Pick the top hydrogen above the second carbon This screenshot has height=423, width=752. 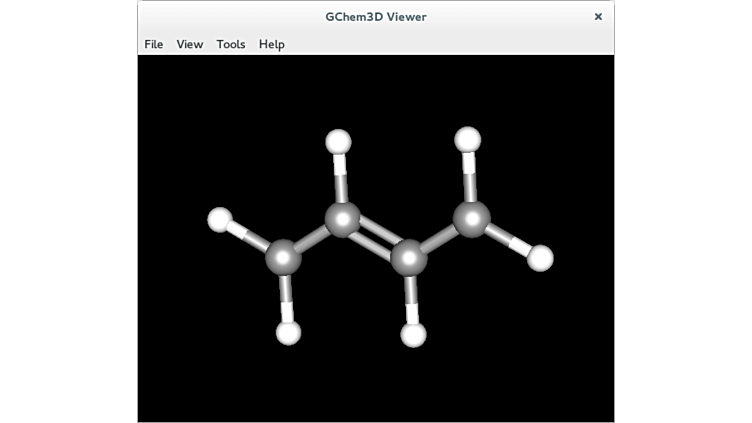coord(339,141)
